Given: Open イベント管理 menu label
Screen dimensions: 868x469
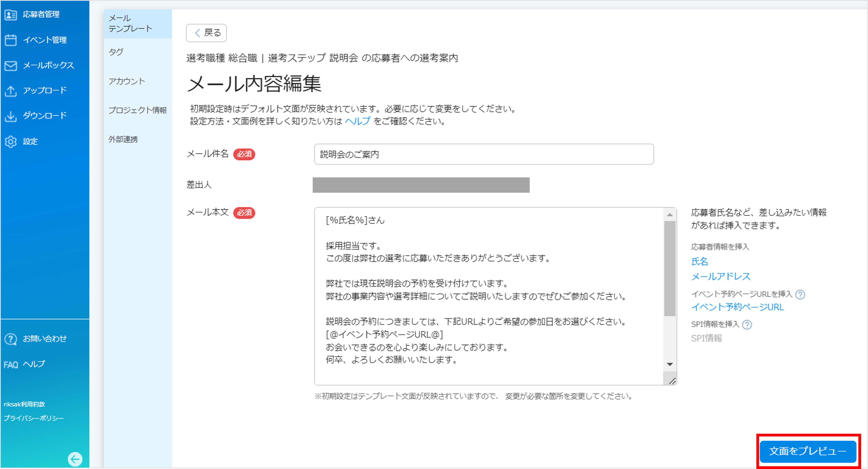Looking at the screenshot, I should coord(45,40).
